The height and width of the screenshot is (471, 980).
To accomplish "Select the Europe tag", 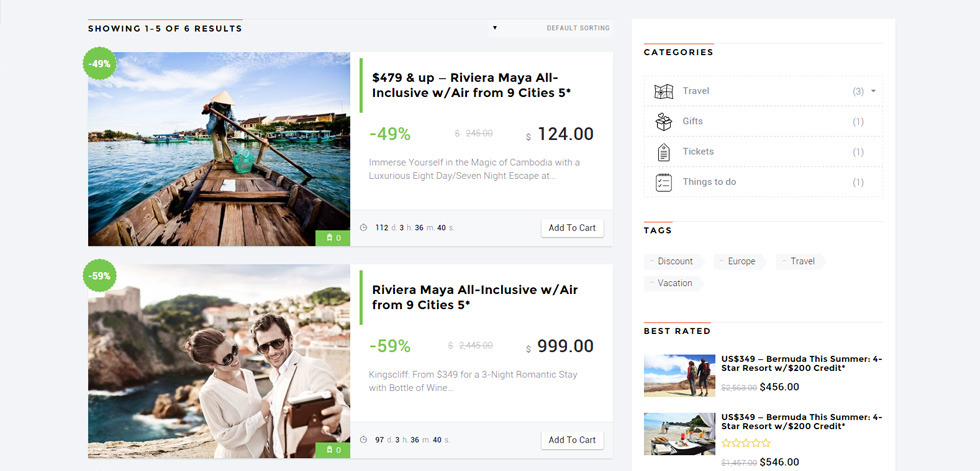I will 740,261.
